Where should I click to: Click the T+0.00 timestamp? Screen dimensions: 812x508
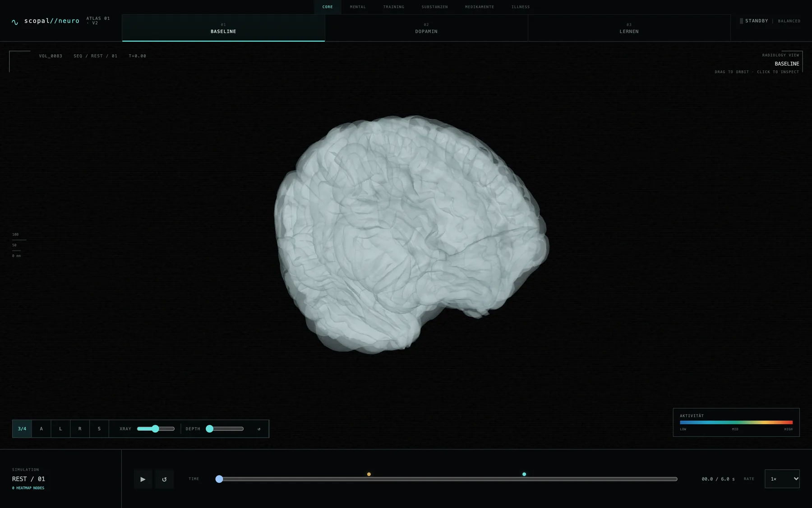click(x=138, y=56)
